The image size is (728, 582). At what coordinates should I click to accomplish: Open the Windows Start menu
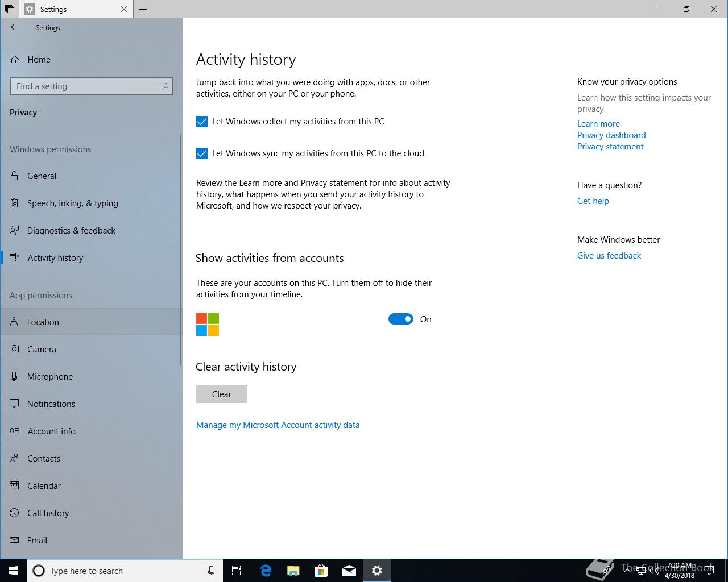point(14,571)
